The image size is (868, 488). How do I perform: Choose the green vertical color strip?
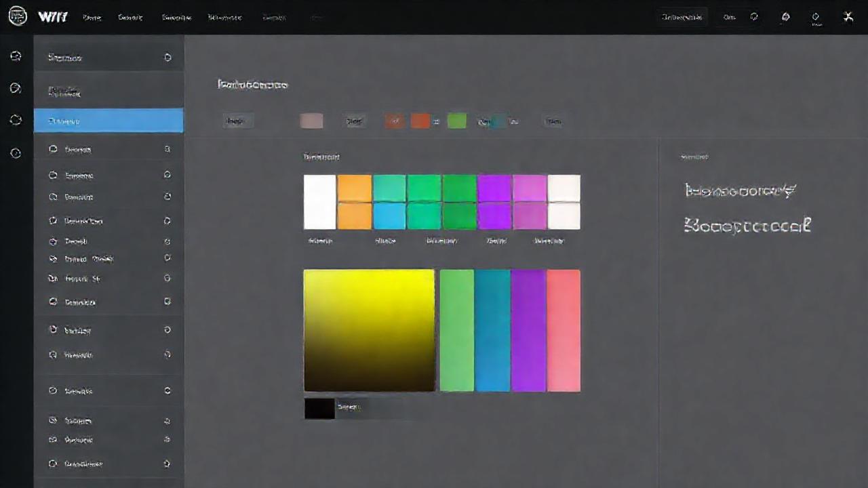(x=457, y=330)
